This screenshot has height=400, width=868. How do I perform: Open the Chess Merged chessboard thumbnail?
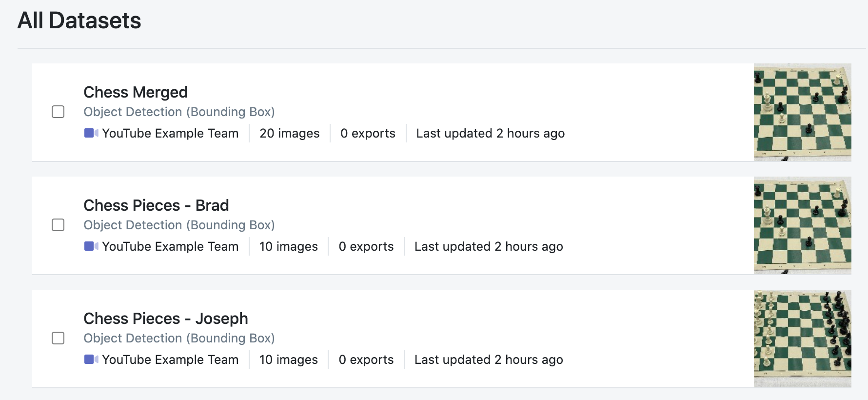[x=802, y=112]
